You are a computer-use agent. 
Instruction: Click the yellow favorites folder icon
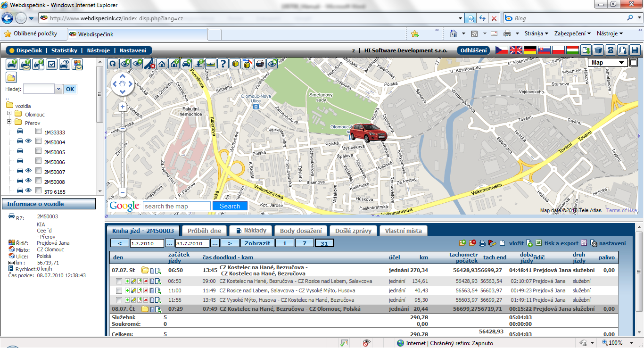pyautogui.click(x=11, y=77)
